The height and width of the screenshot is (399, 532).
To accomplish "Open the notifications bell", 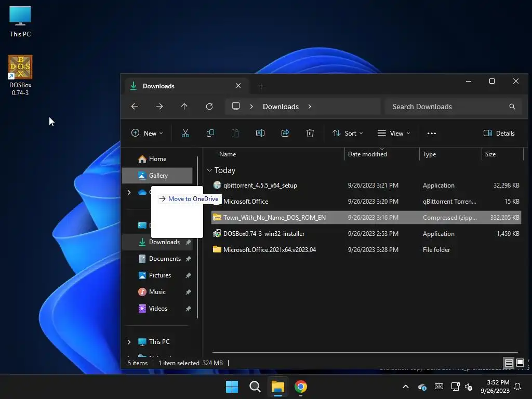I will tap(517, 387).
